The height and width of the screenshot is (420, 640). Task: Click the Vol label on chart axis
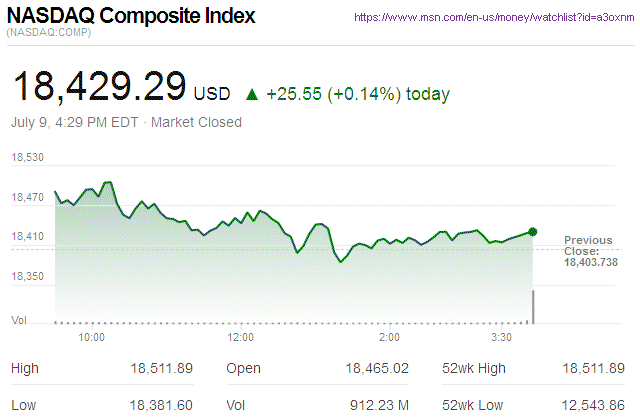coord(18,319)
